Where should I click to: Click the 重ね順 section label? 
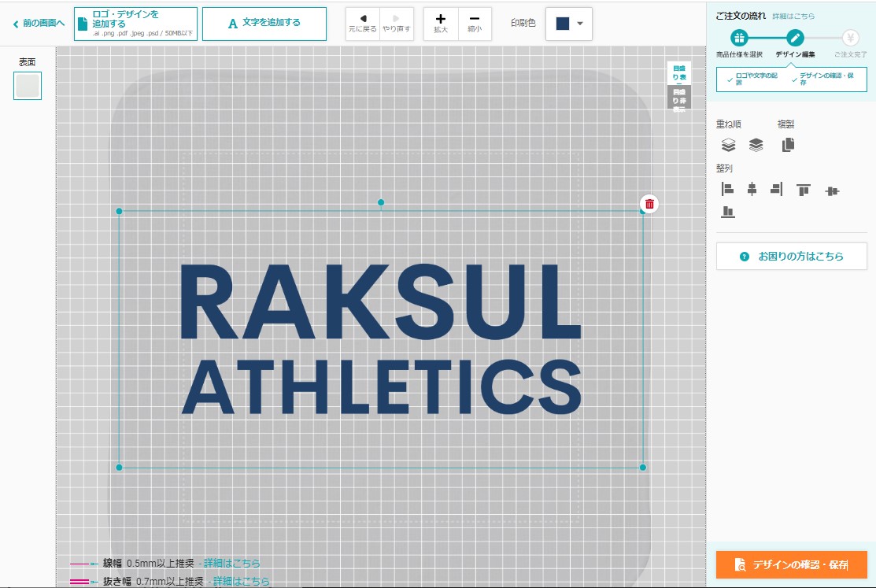coord(729,124)
